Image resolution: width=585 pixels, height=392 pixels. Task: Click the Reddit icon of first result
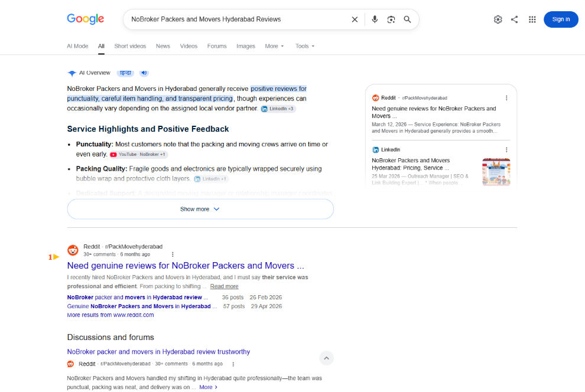click(x=73, y=250)
